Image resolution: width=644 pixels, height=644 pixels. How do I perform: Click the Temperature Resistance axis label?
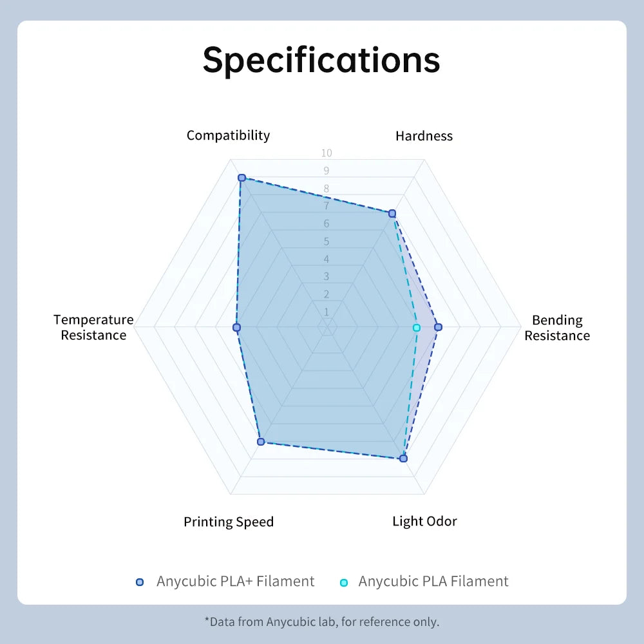click(93, 327)
